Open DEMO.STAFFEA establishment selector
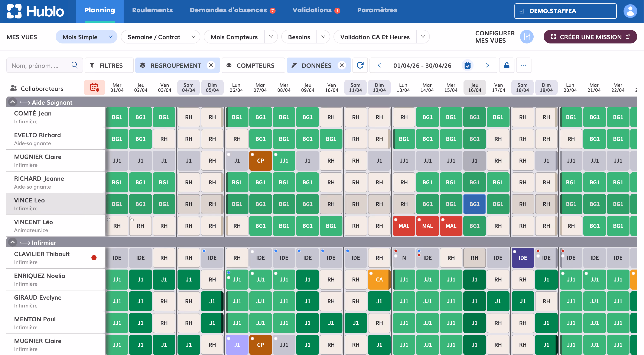 [565, 11]
